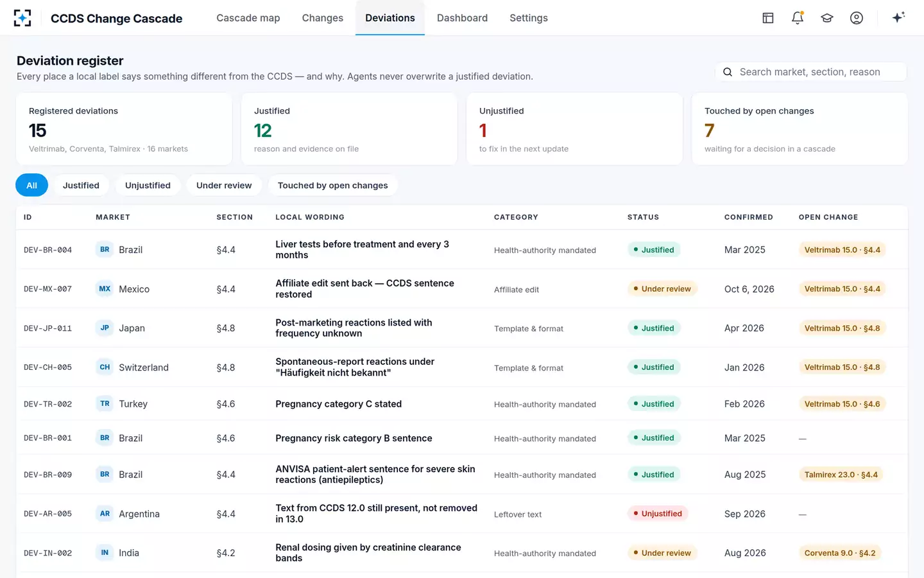Click 'Leftover text' category in Argentina row
Screen dimensions: 924x578
518,514
